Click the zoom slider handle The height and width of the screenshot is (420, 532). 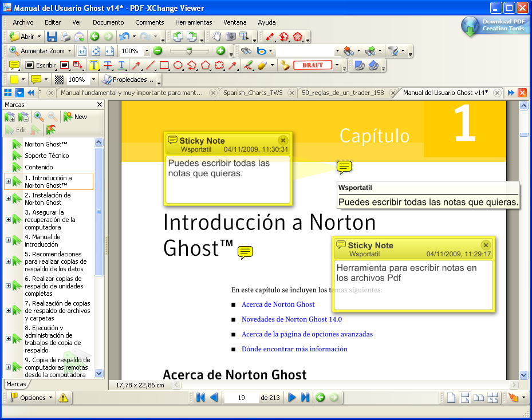(x=190, y=51)
